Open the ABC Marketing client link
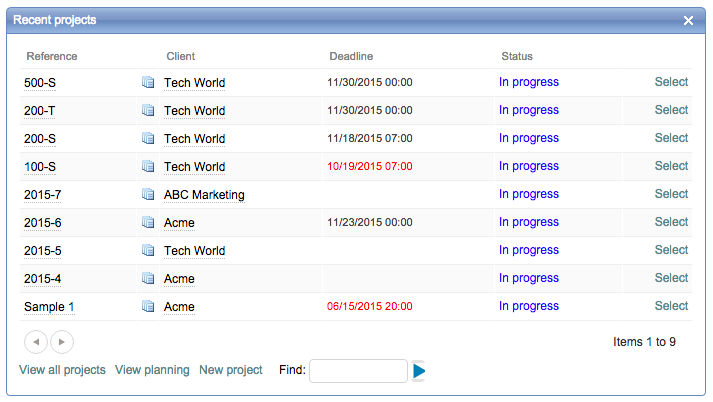The height and width of the screenshot is (402, 713). coord(204,195)
